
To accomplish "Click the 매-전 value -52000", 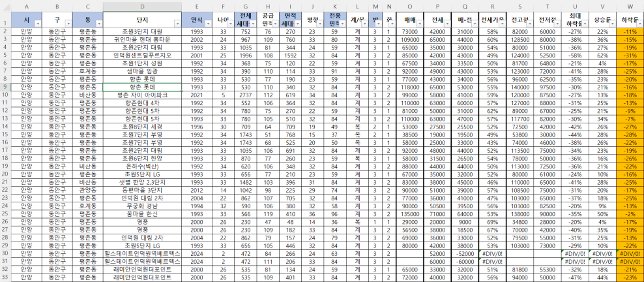I will click(465, 255).
